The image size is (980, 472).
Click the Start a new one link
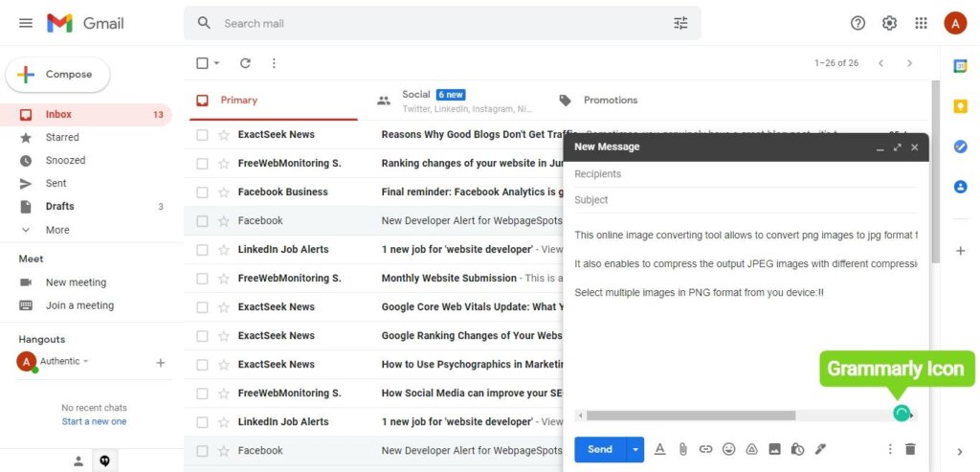point(94,421)
